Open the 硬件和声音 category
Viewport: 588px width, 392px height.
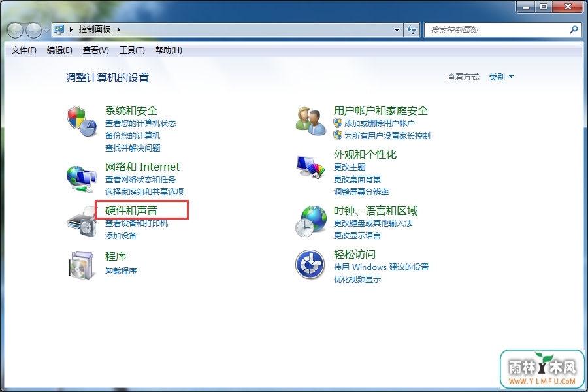pos(131,210)
